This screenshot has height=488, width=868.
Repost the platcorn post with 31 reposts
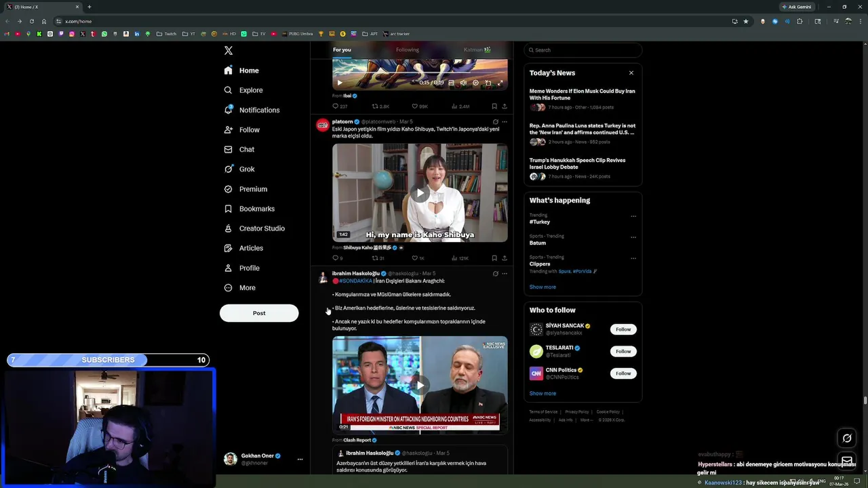378,258
